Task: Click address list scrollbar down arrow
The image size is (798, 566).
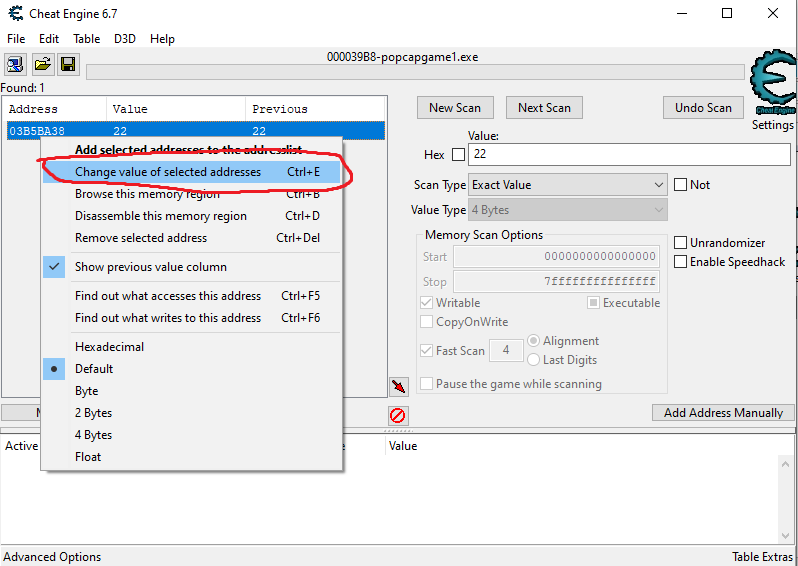Action: [785, 536]
